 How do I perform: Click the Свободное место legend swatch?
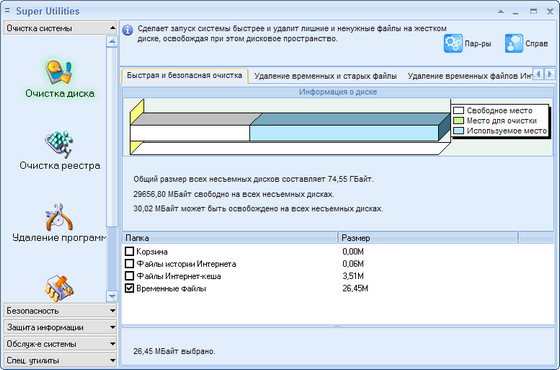coord(458,110)
